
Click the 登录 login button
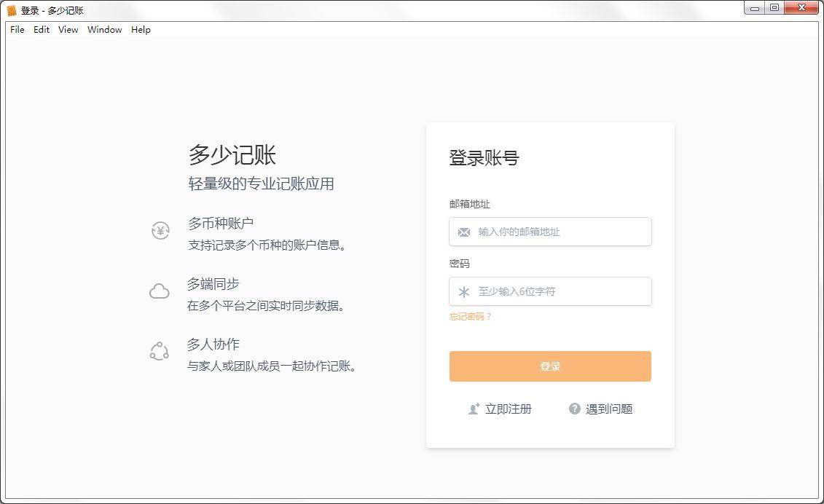point(550,366)
